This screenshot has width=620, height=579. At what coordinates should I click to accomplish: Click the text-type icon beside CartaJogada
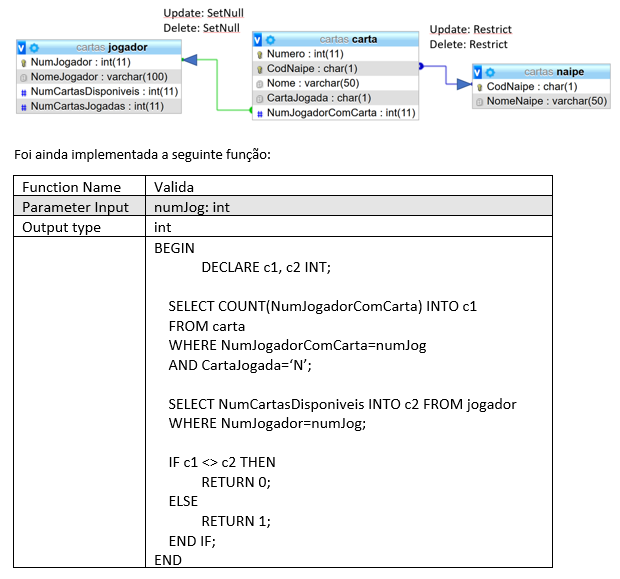tap(259, 99)
